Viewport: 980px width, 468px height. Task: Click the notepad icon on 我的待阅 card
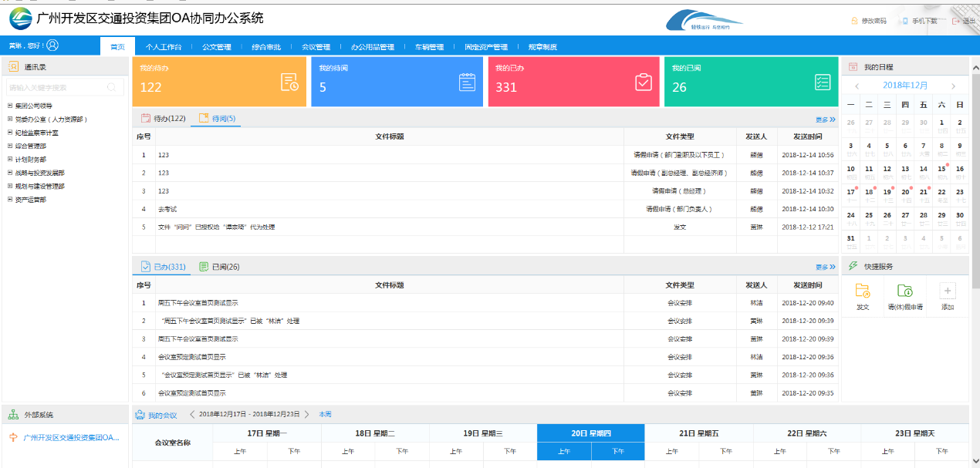468,82
